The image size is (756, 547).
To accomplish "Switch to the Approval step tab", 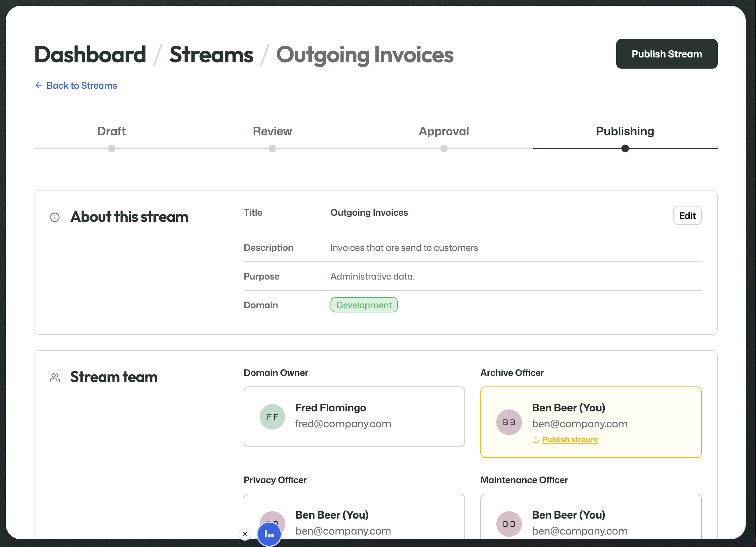I will point(444,131).
